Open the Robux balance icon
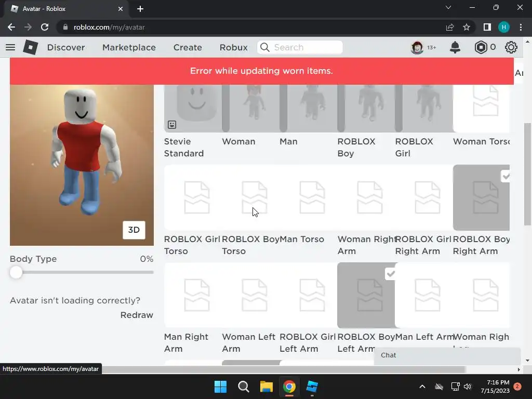Screen dimensions: 532x399 coord(481,47)
